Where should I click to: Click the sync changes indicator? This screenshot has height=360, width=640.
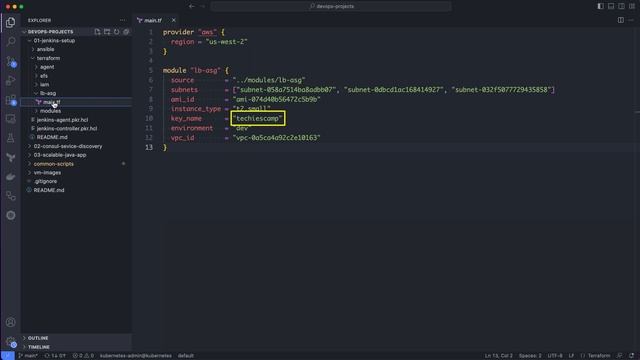point(55,356)
